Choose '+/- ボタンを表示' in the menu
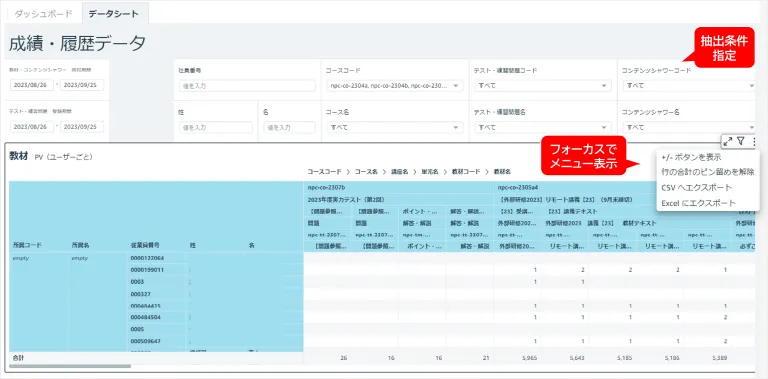768x379 pixels. (x=691, y=158)
